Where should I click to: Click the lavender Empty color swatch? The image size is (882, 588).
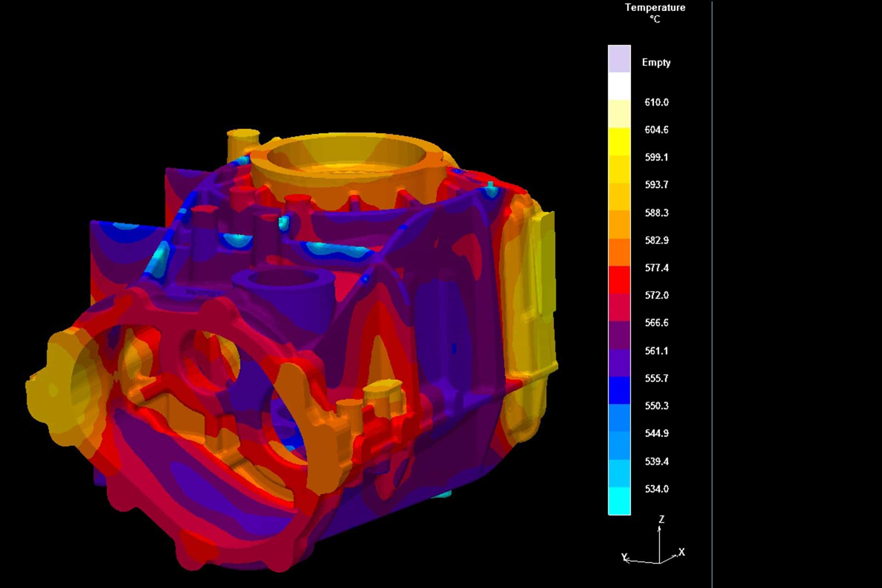point(619,59)
